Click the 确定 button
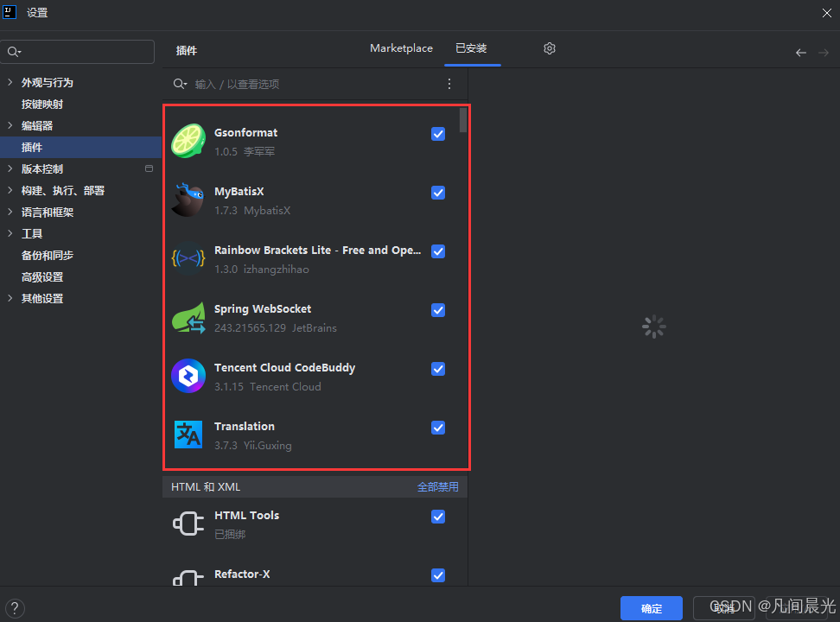The height and width of the screenshot is (622, 840). [x=652, y=608]
